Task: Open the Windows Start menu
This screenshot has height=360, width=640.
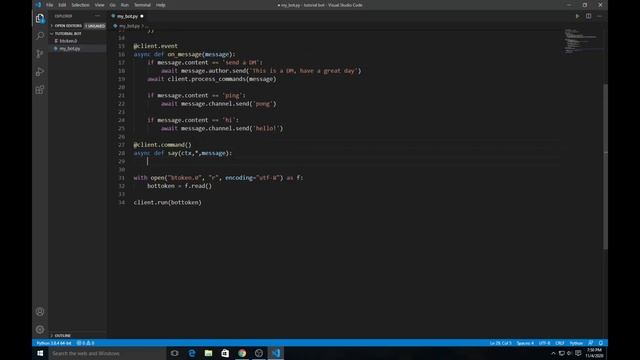Action: [40, 353]
